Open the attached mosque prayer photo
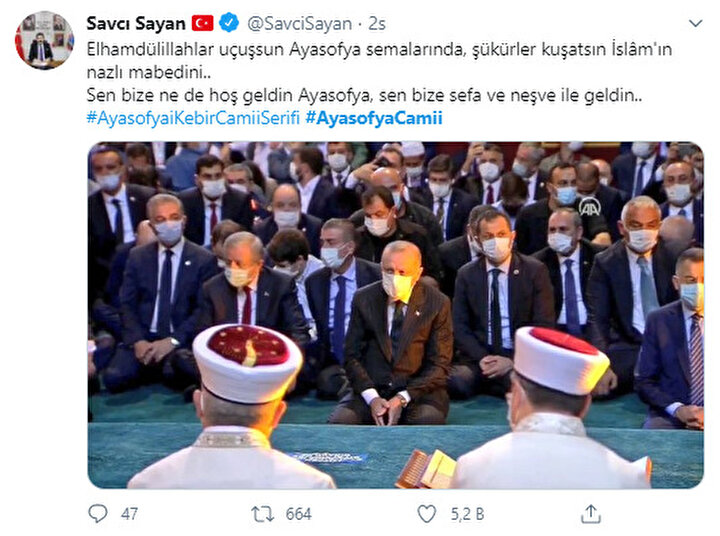The height and width of the screenshot is (536, 720). click(x=395, y=315)
